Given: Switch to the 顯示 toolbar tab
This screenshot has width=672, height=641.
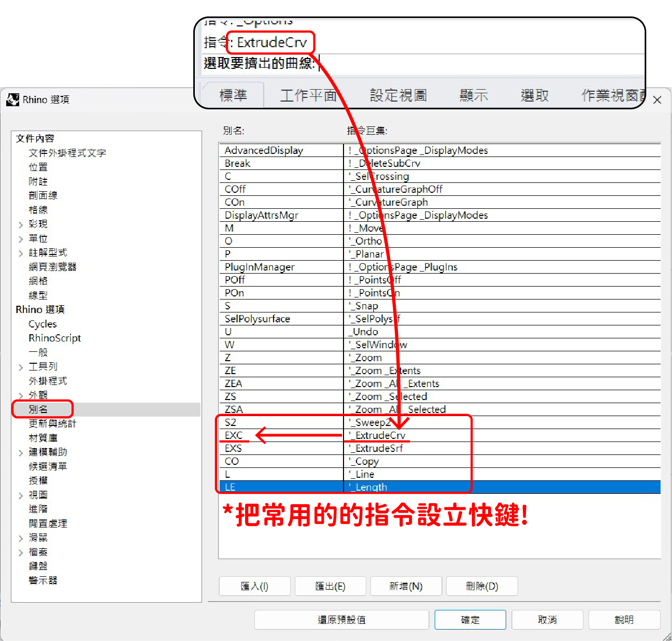Looking at the screenshot, I should 474,95.
